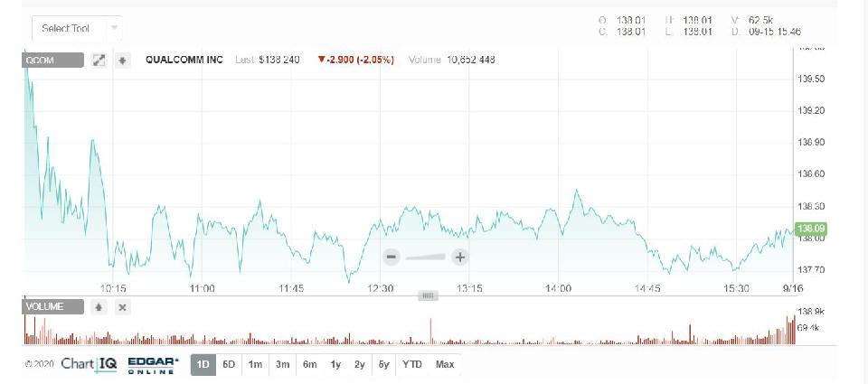Screen dimensions: 868x384
Task: Close the Volume panel with the X
Action: [x=123, y=307]
